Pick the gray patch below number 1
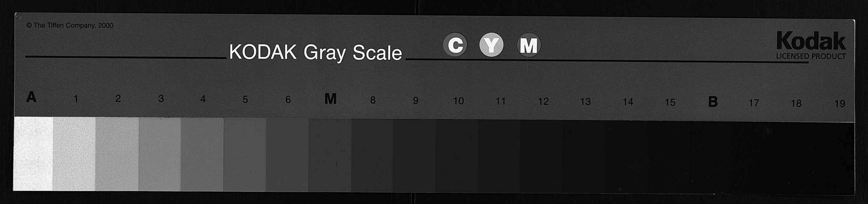 coord(74,154)
